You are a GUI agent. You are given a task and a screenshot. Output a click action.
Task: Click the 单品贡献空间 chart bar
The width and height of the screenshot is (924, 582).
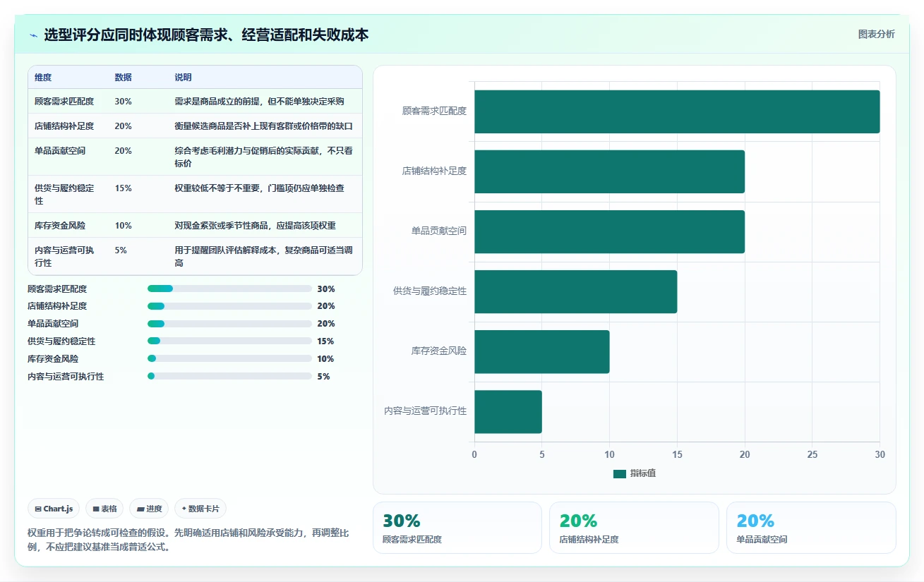(x=609, y=231)
